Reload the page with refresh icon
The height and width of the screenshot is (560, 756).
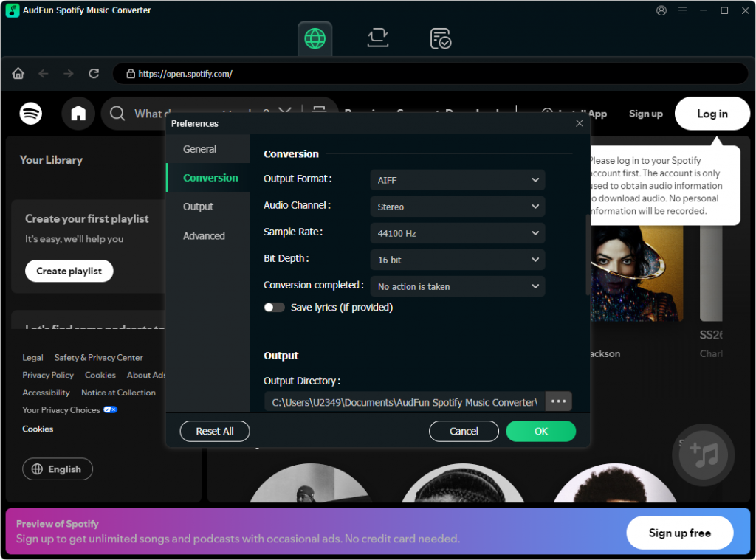[x=94, y=74]
